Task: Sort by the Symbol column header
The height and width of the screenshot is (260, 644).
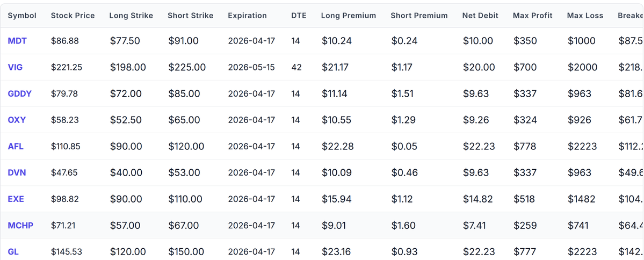Action: (22, 16)
